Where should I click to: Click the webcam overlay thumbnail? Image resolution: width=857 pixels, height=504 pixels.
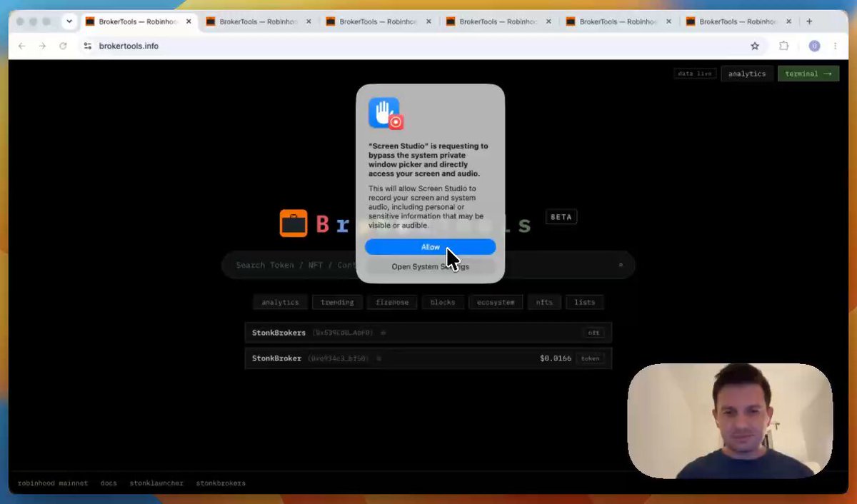730,420
